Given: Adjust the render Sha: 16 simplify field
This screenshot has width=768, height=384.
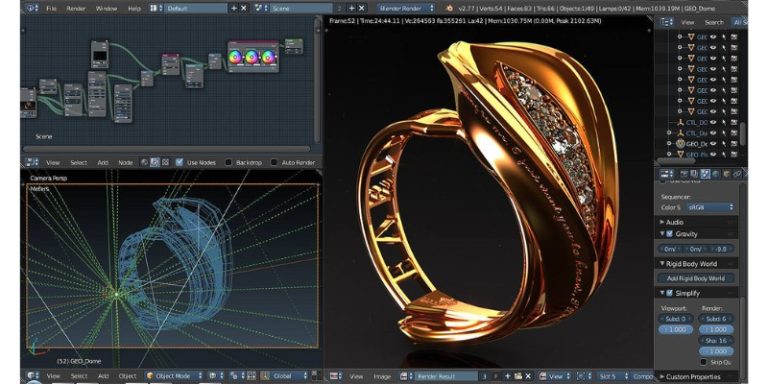Looking at the screenshot, I should (716, 340).
